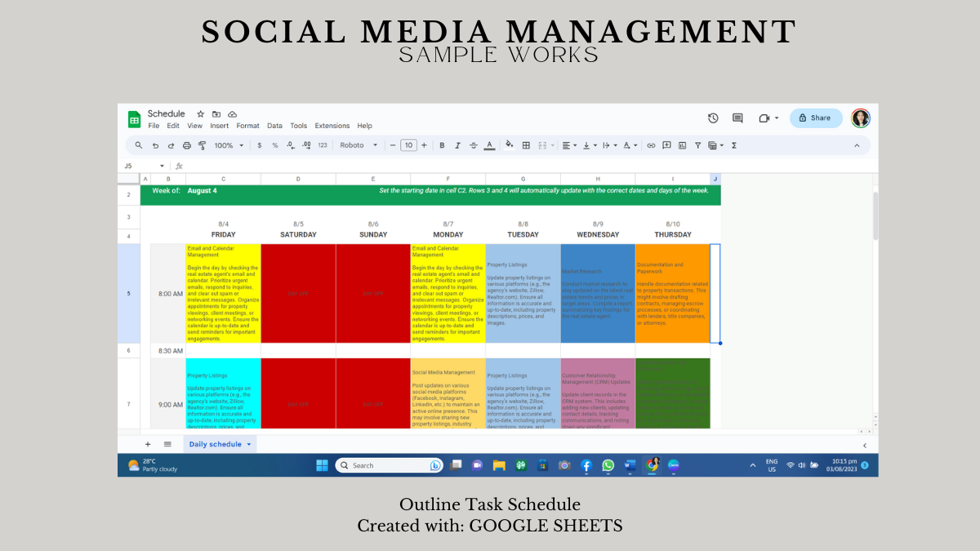Screen dimensions: 980x551
Task: Activate the paint format tool
Action: [x=202, y=145]
